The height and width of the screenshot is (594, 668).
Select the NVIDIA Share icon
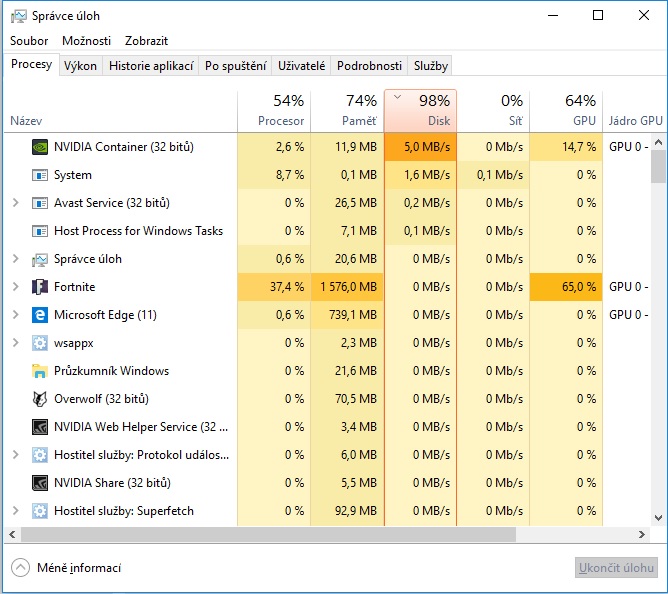[40, 483]
